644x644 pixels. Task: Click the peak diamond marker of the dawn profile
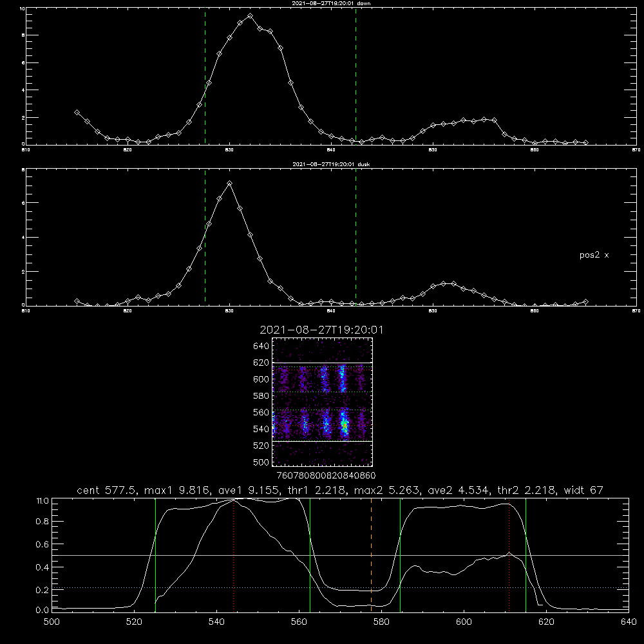[x=250, y=16]
